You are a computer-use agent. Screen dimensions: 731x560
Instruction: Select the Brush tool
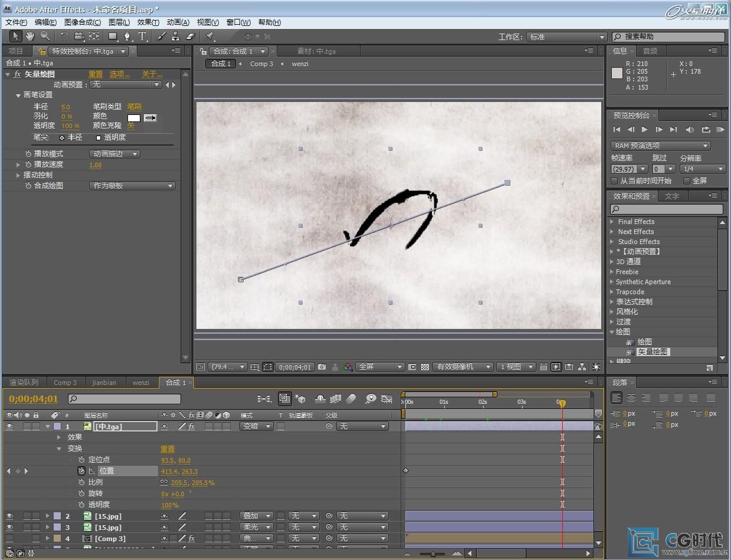162,37
